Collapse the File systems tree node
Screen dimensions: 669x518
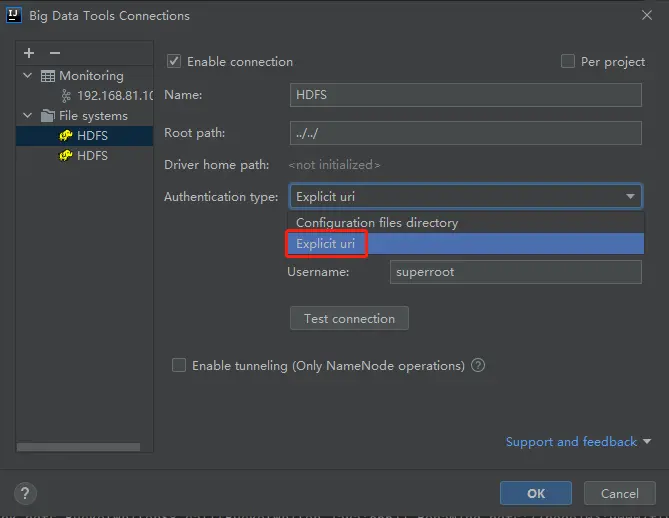(x=28, y=116)
